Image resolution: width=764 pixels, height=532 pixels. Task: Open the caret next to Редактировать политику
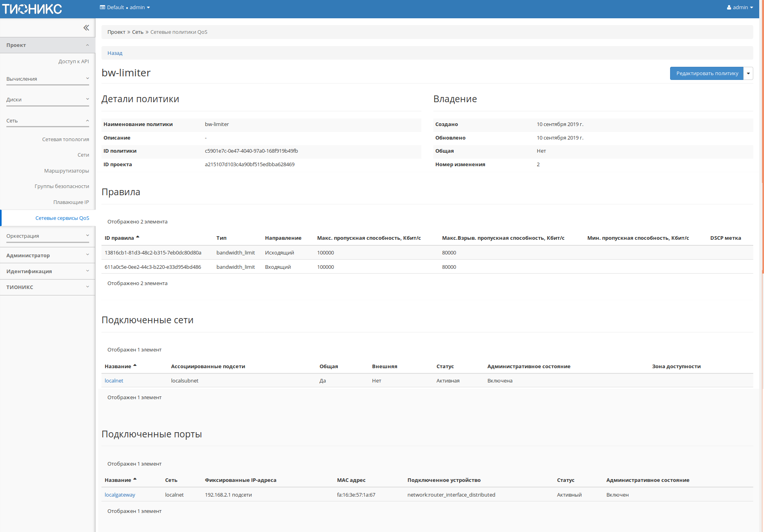(x=748, y=73)
